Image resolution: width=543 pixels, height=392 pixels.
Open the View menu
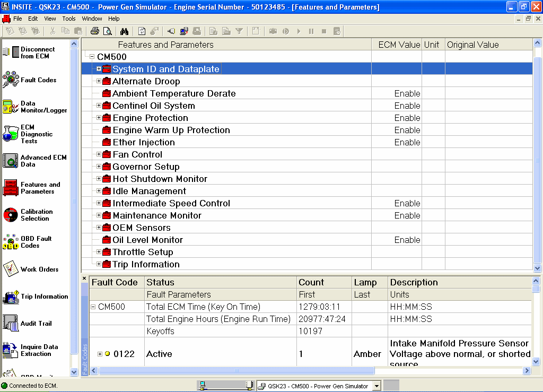[50, 19]
